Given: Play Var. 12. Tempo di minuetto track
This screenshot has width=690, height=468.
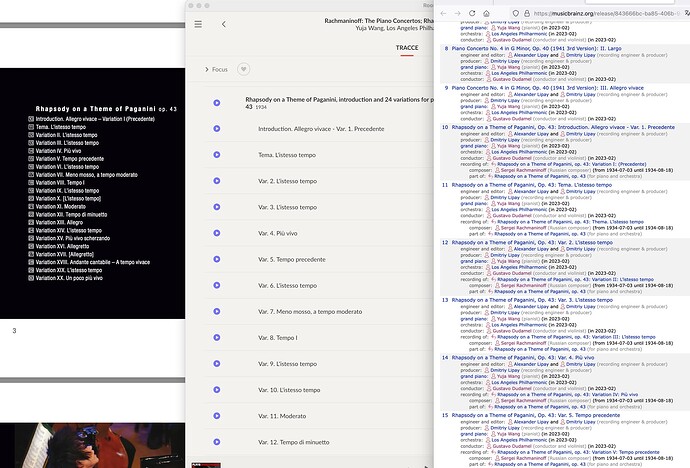Looking at the screenshot, I should click(x=217, y=442).
